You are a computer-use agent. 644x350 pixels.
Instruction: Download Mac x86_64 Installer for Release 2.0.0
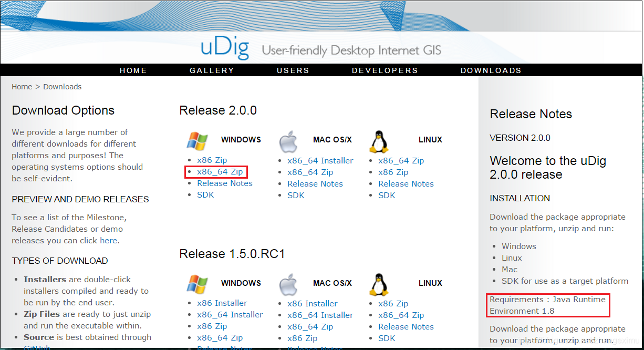coord(320,161)
